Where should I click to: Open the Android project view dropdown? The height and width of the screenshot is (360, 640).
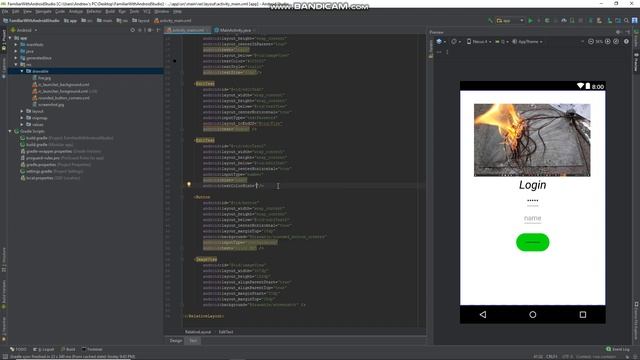click(24, 30)
